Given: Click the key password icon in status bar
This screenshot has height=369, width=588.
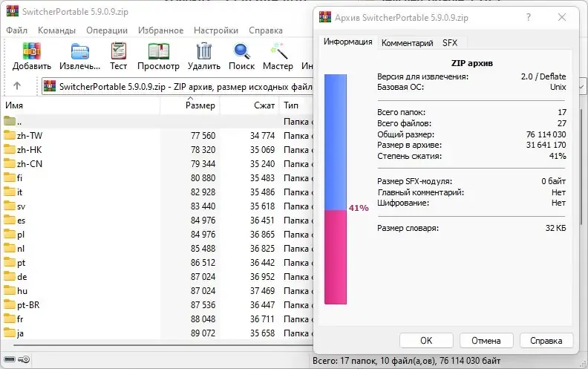Looking at the screenshot, I should pyautogui.click(x=24, y=359).
